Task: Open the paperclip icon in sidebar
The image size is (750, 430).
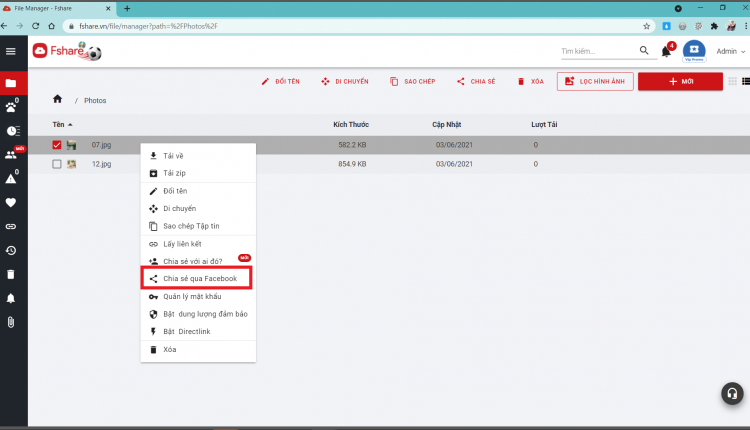Action: tap(11, 322)
